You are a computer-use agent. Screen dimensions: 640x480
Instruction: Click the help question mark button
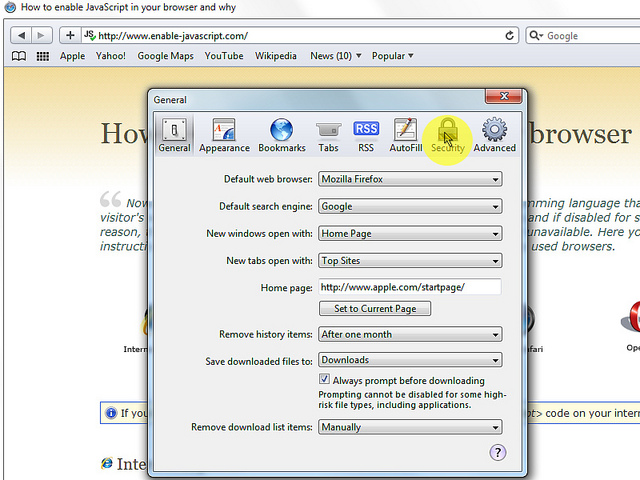(497, 453)
